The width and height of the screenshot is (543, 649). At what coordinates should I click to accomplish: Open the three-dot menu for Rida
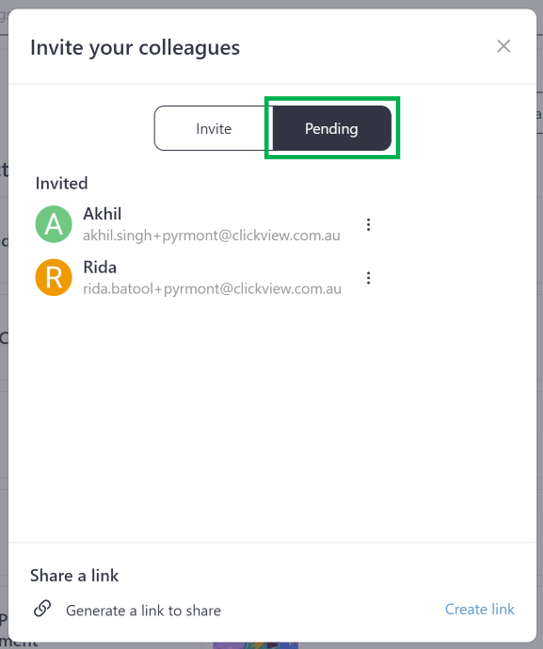(368, 278)
